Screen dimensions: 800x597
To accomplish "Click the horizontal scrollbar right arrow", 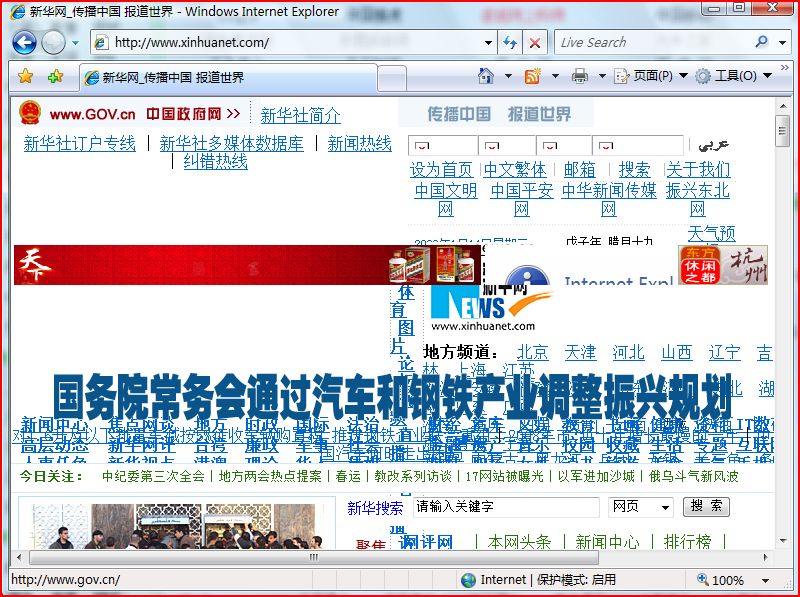I will click(765, 557).
